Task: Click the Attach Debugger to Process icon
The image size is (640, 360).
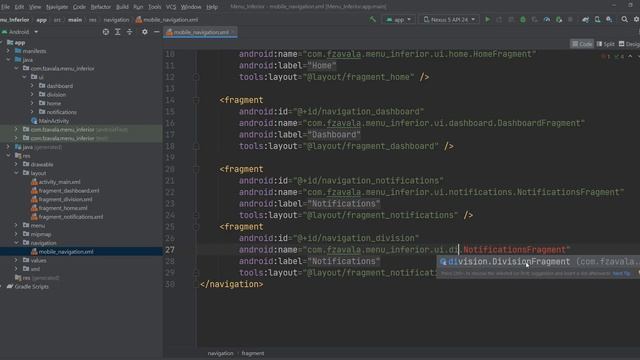Action: click(559, 20)
